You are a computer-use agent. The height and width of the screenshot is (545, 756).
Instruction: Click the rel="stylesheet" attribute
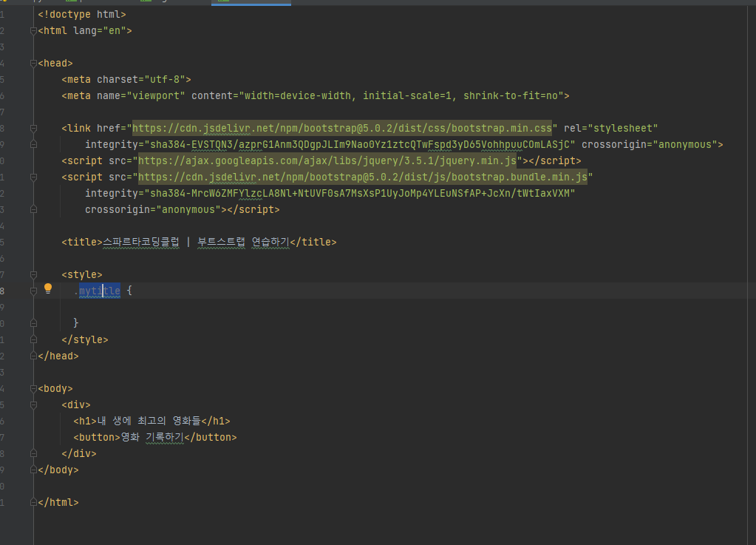(611, 128)
